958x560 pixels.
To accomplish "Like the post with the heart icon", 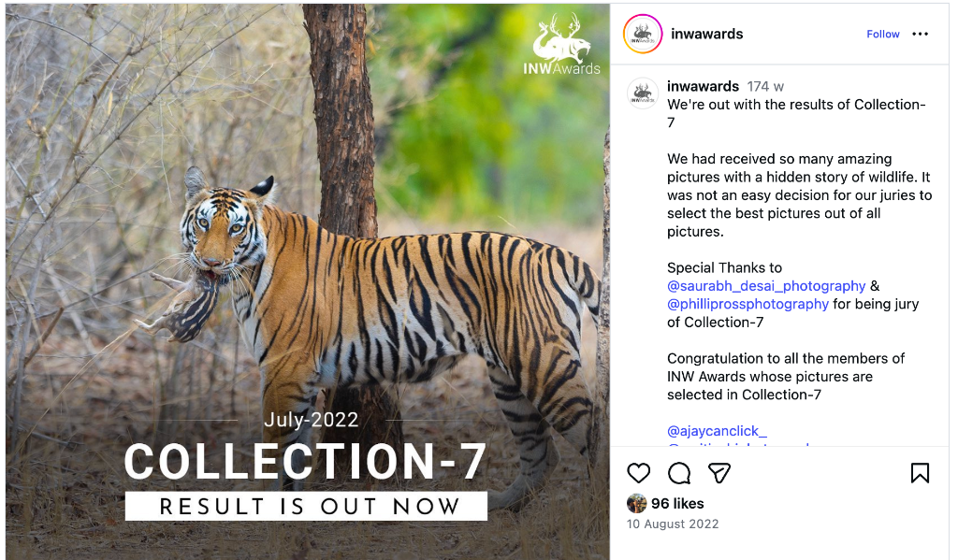I will pos(639,473).
